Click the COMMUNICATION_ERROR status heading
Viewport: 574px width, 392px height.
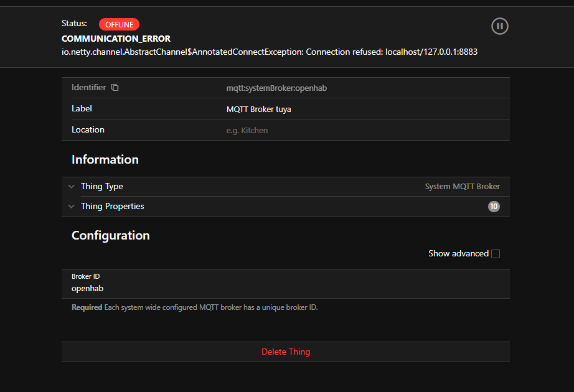click(116, 39)
